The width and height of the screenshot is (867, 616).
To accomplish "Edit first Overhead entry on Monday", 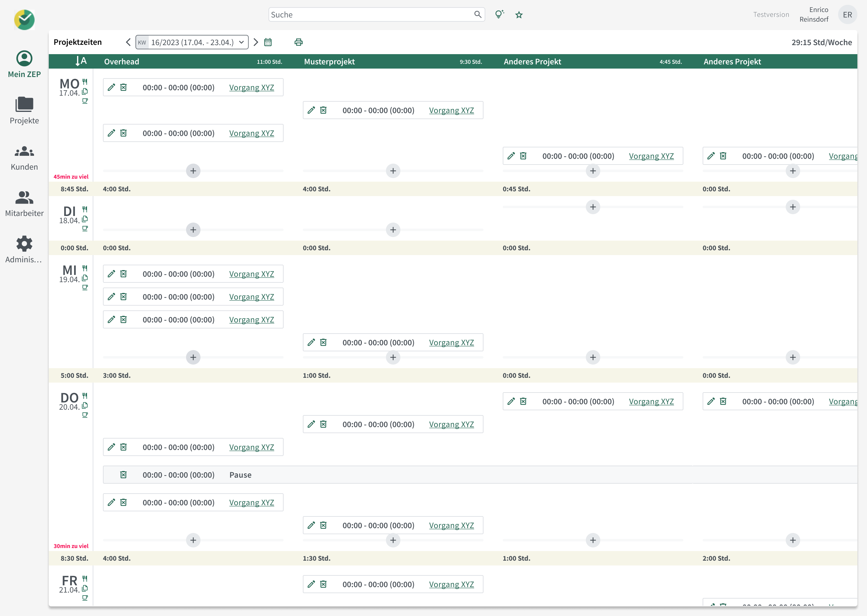I will point(111,87).
